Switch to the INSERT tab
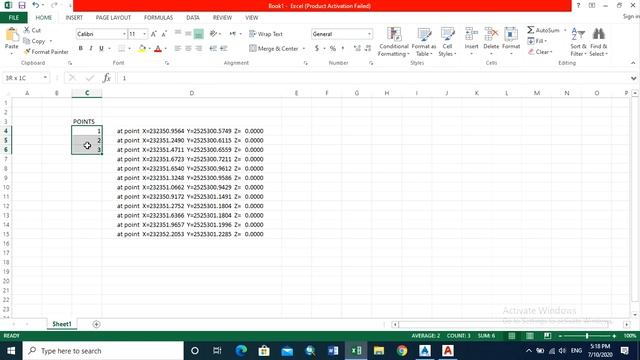This screenshot has width=640, height=360. [74, 18]
